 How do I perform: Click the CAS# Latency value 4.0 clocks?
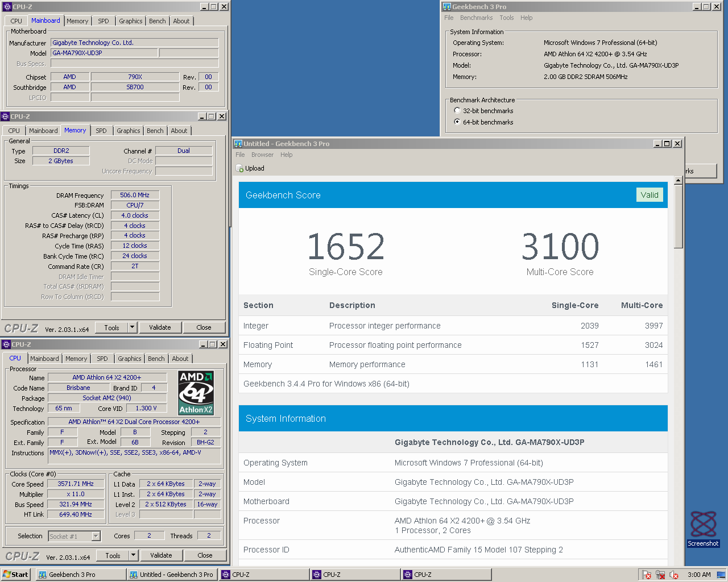click(135, 215)
